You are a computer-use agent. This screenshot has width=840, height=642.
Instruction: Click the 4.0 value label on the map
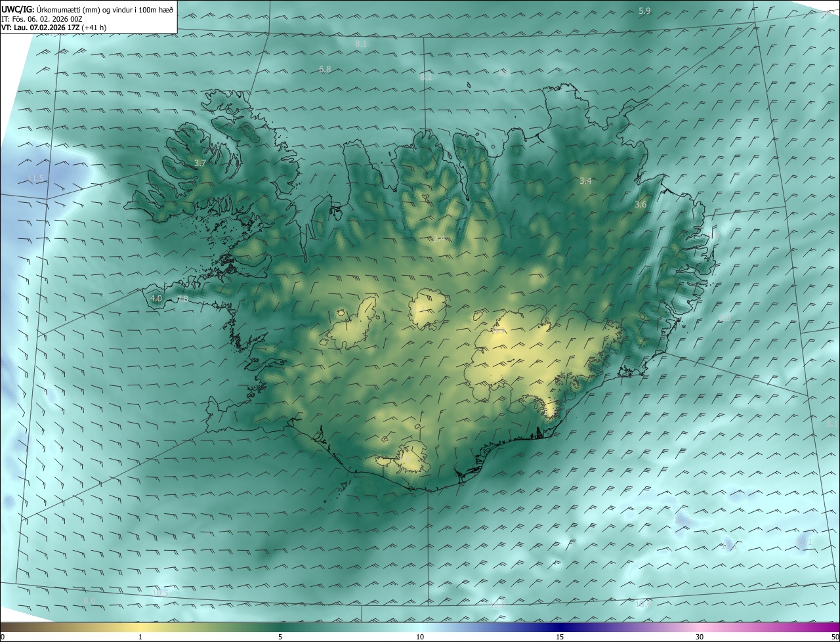(x=156, y=299)
